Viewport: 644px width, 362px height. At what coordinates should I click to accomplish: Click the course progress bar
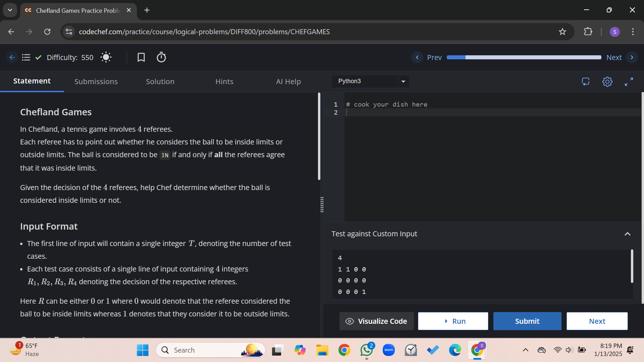click(523, 57)
